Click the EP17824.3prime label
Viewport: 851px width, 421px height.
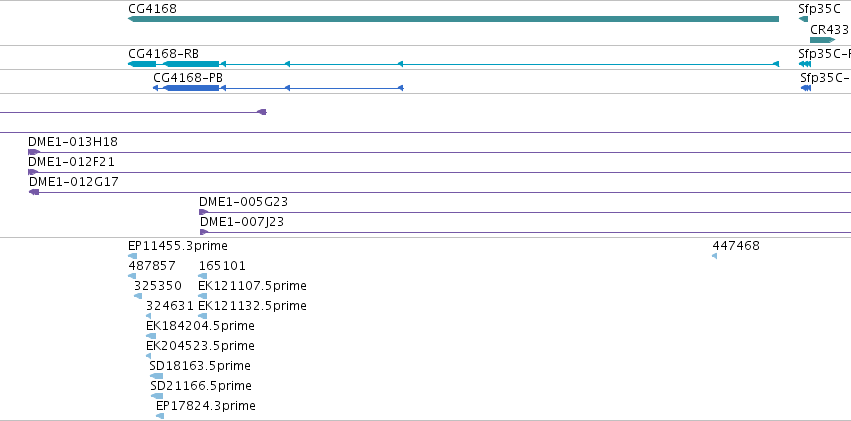pyautogui.click(x=206, y=407)
